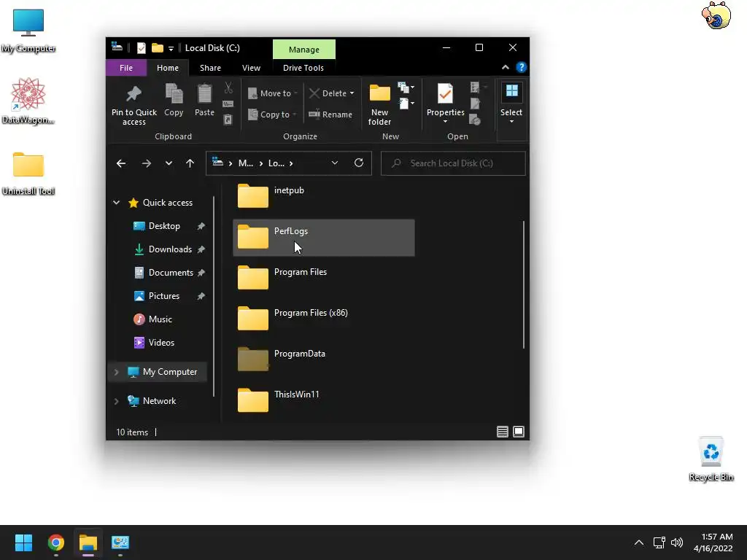Open the Copy to dropdown
747x560 pixels.
click(x=273, y=114)
